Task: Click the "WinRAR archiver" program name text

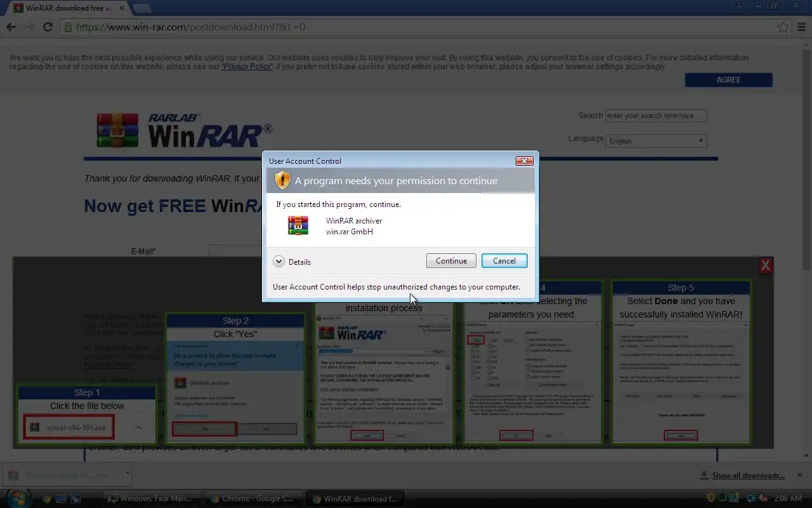Action: click(x=354, y=221)
